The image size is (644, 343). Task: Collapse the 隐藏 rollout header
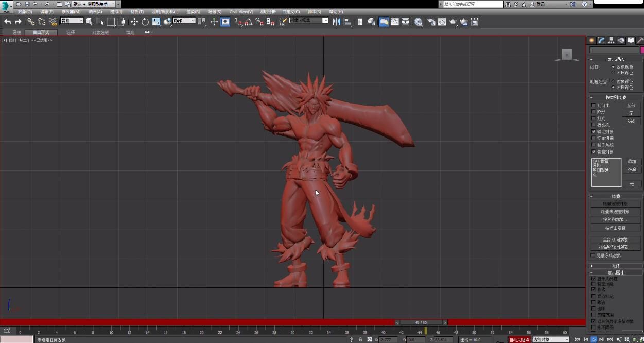(x=615, y=196)
